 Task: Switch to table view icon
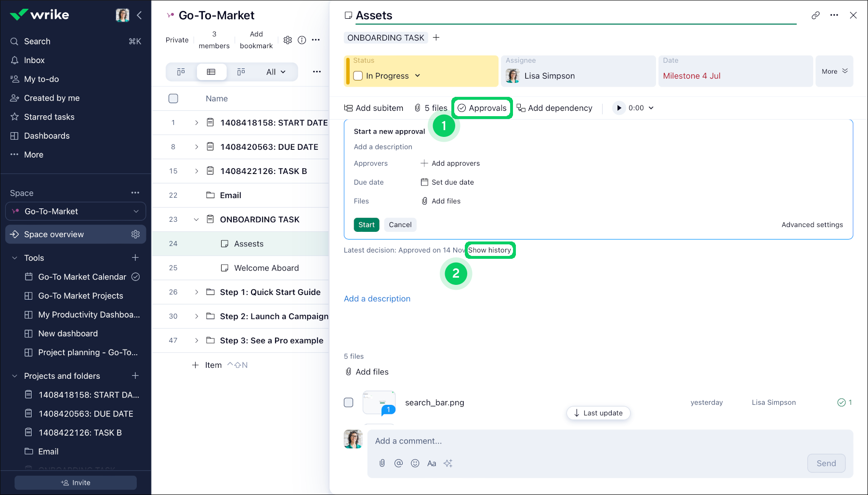(x=211, y=72)
